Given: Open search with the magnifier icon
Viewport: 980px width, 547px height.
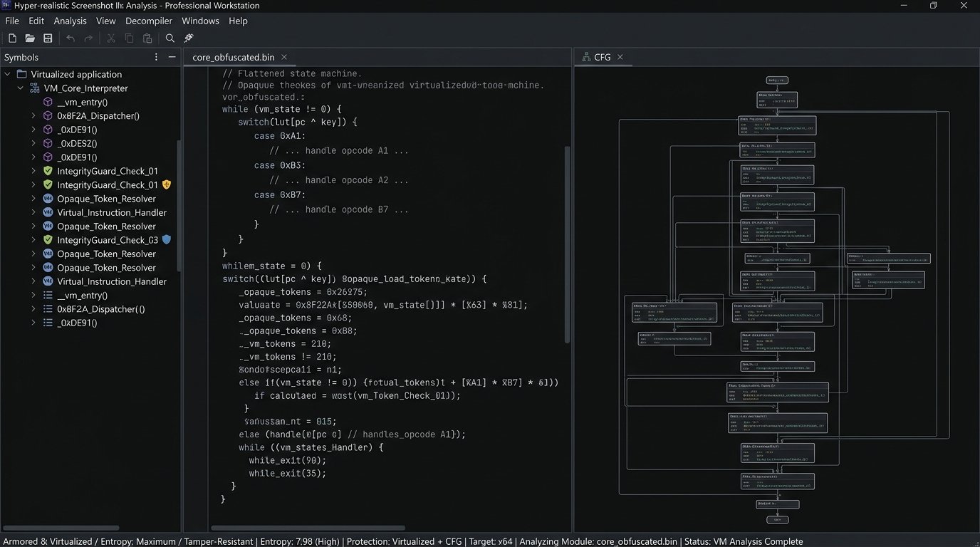Looking at the screenshot, I should [x=170, y=38].
